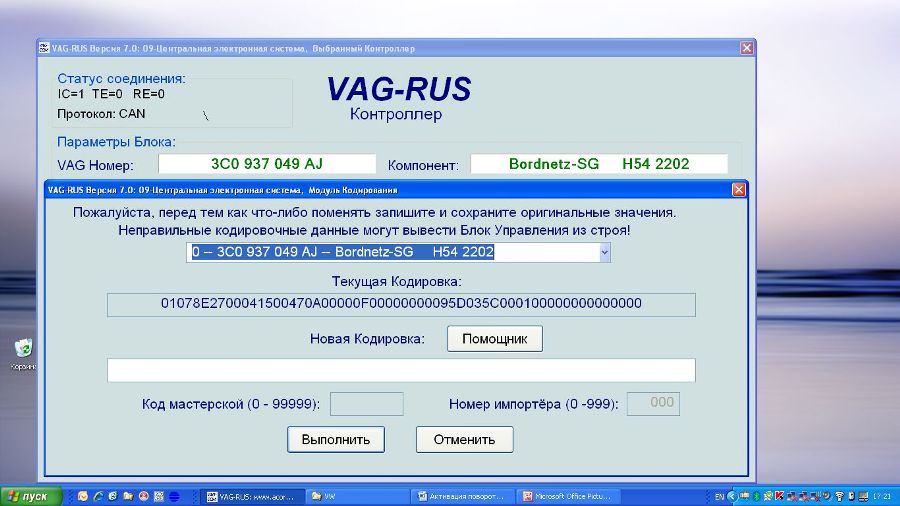Screen dimensions: 900x506
Task: Click the EN language indicator in taskbar
Action: tap(719, 496)
